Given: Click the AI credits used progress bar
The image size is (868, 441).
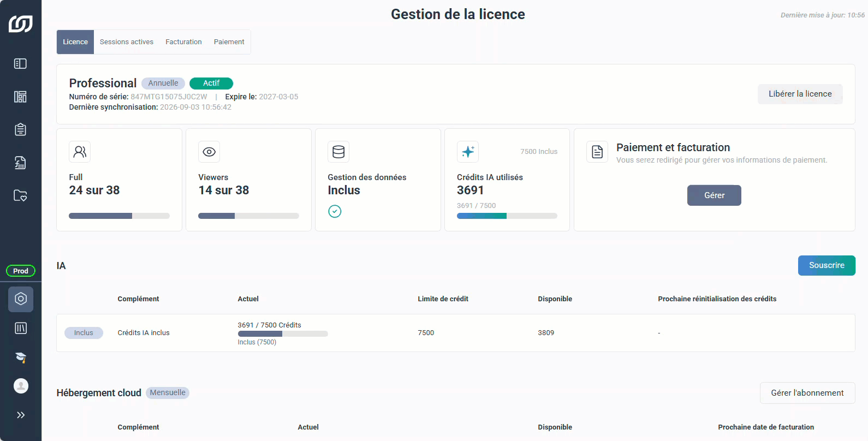Looking at the screenshot, I should tap(507, 216).
